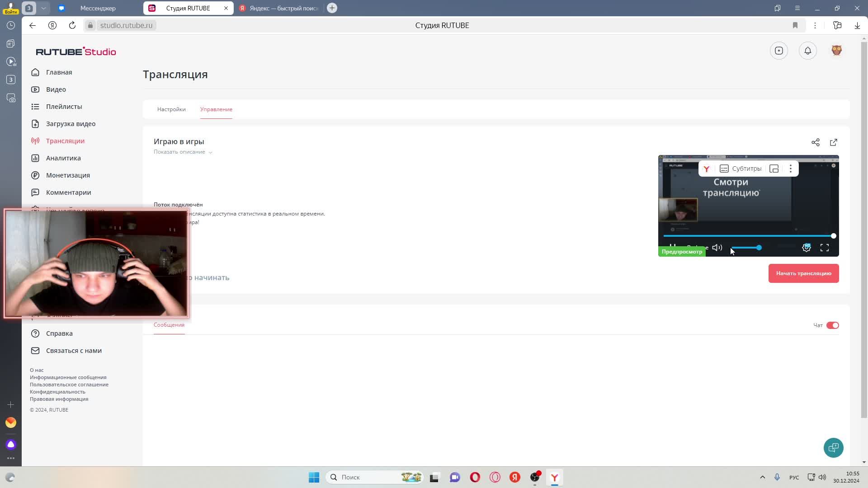This screenshot has height=488, width=868.
Task: Reload the page
Action: tap(72, 25)
